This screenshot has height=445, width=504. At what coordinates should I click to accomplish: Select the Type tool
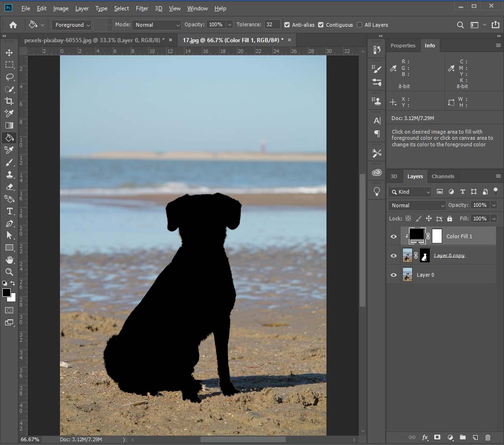point(9,211)
